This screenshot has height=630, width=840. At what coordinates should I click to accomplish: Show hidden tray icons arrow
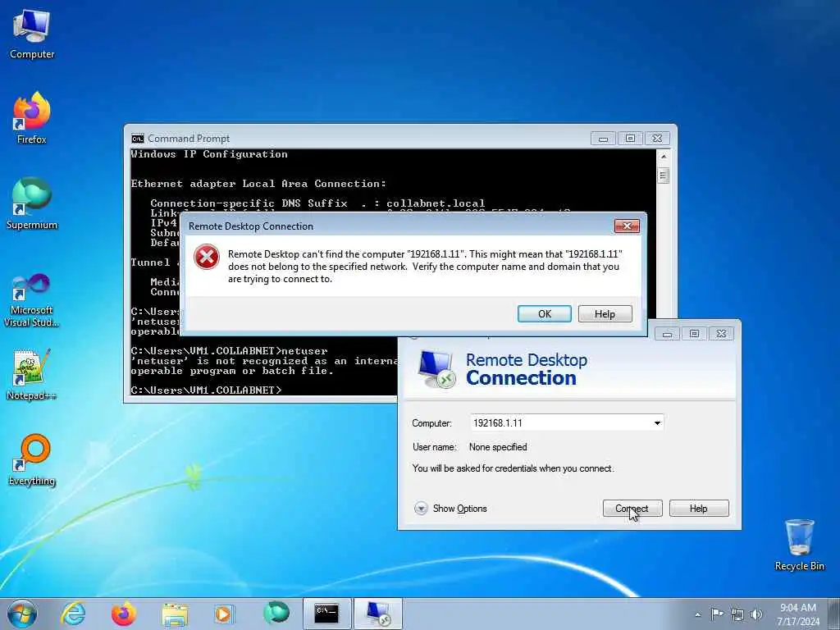point(697,614)
